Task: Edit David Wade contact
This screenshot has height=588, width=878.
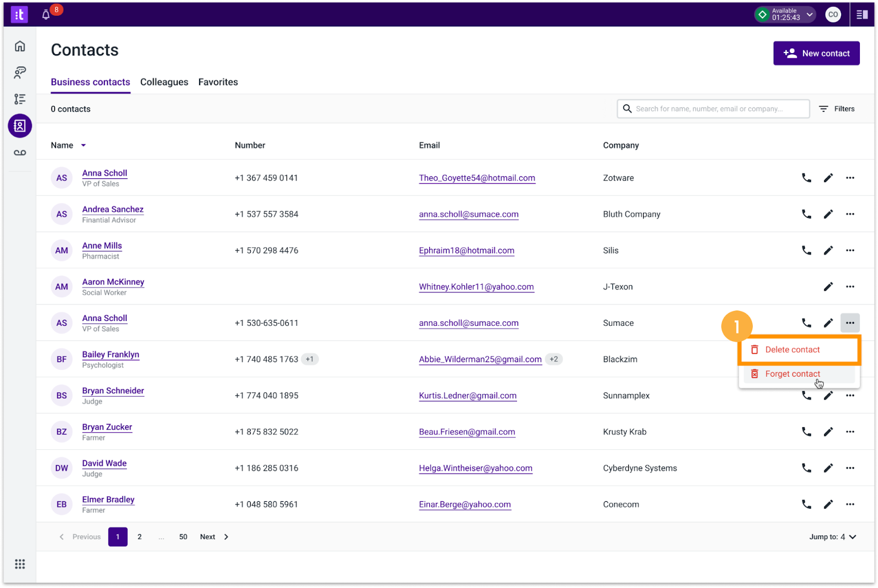Action: click(828, 468)
